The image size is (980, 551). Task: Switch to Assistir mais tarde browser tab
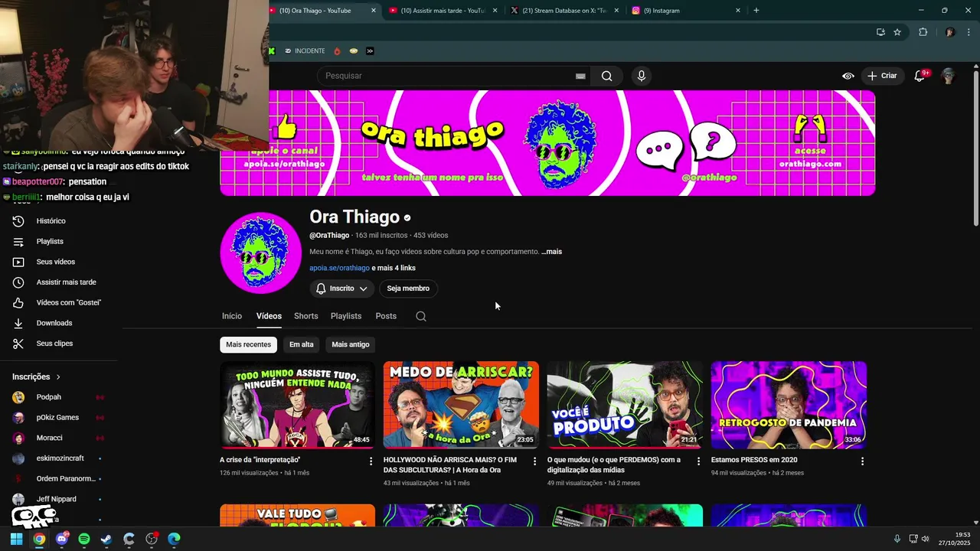(x=444, y=11)
